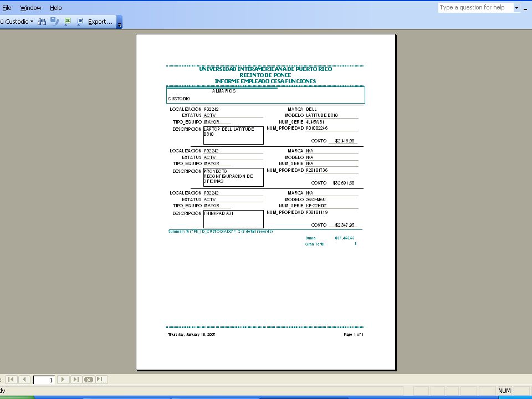Click the cost '$2,416.00'
The width and height of the screenshot is (532, 399).
(x=344, y=141)
